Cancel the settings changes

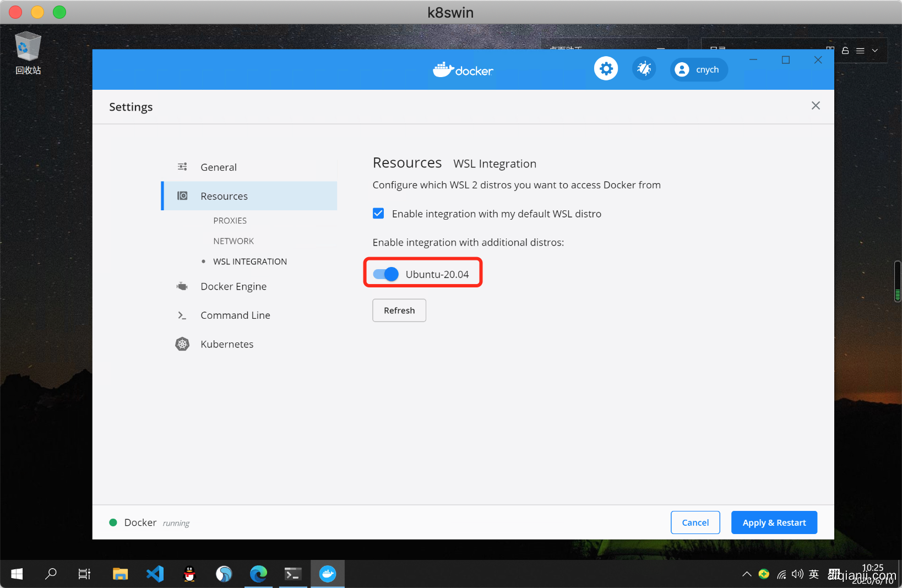click(x=695, y=522)
